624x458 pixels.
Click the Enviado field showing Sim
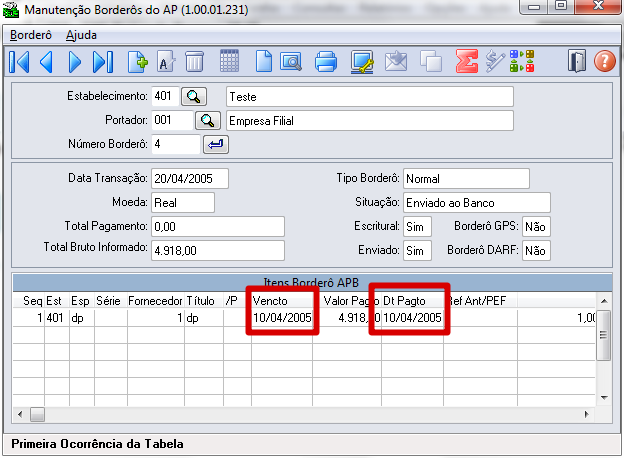(x=417, y=250)
